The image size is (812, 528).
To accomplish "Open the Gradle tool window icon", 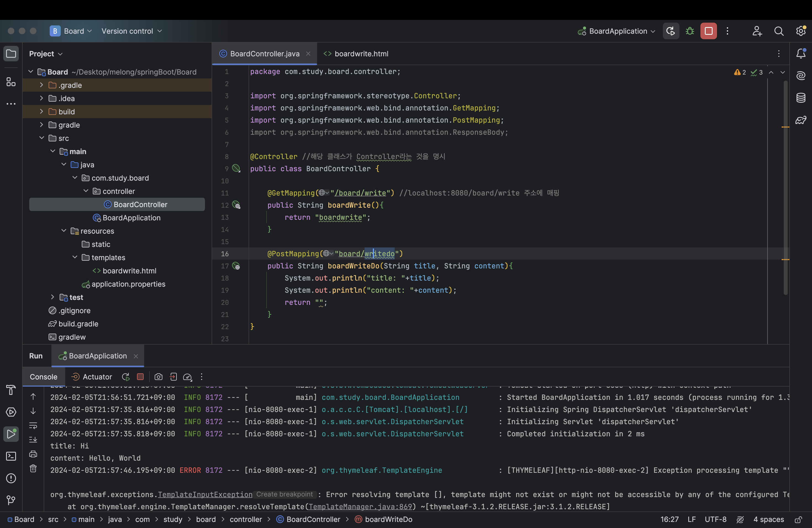I will [x=801, y=120].
